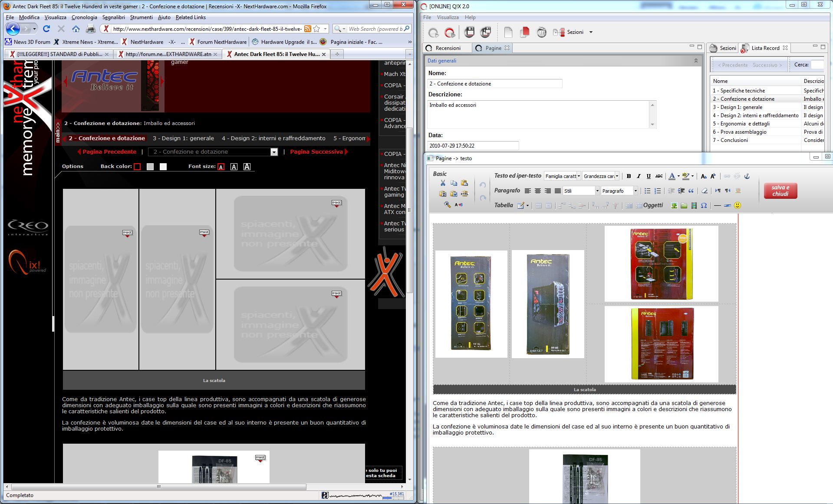
Task: Click the Find magnifier icon in editor
Action: 447,204
